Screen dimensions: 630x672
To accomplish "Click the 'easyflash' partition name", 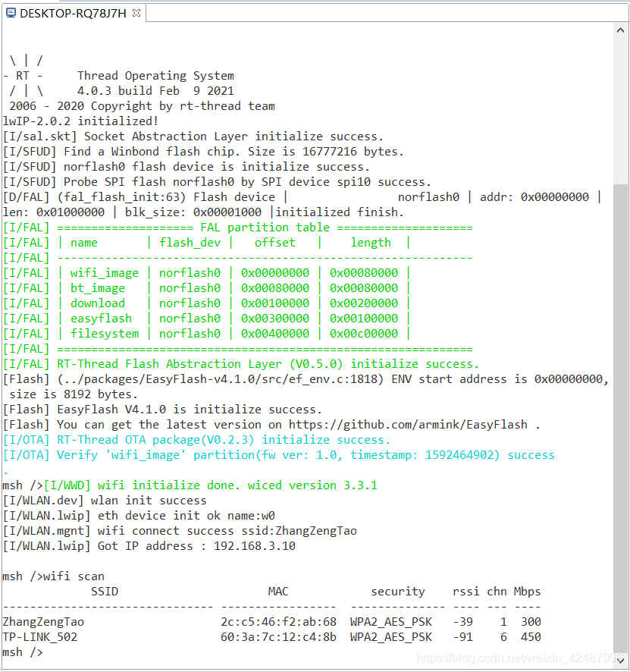I will click(101, 319).
